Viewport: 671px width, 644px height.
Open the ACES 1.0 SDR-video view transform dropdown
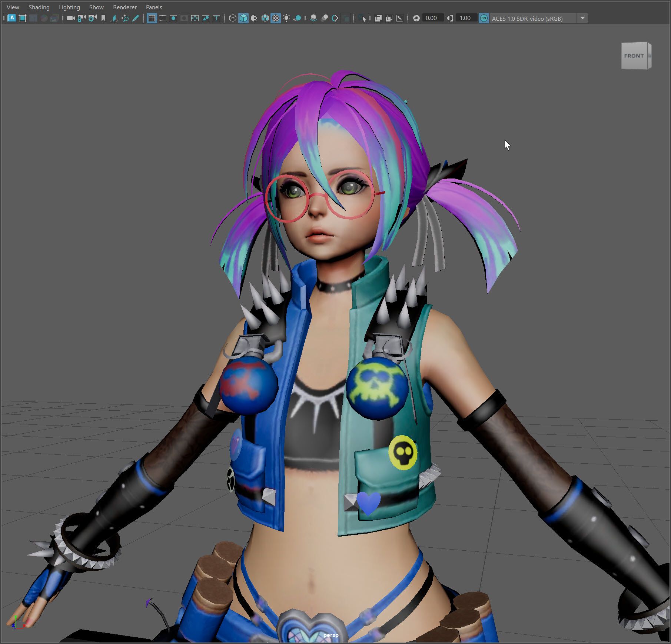click(539, 18)
